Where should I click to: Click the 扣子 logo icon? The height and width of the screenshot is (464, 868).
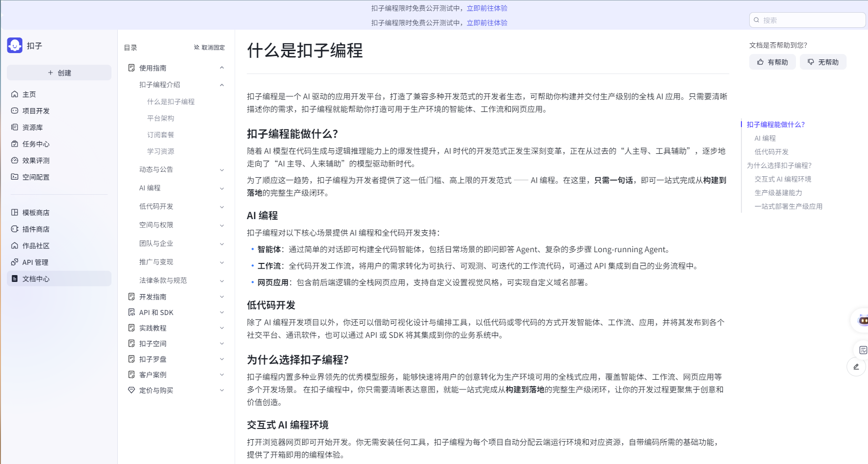pos(15,45)
